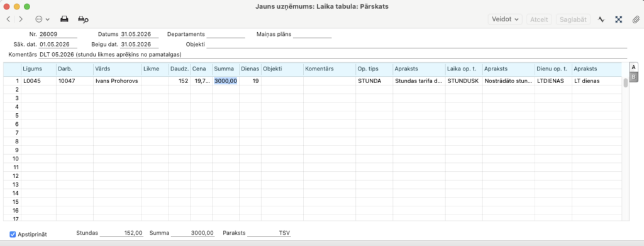
Task: Switch to tab A
Action: 634,67
